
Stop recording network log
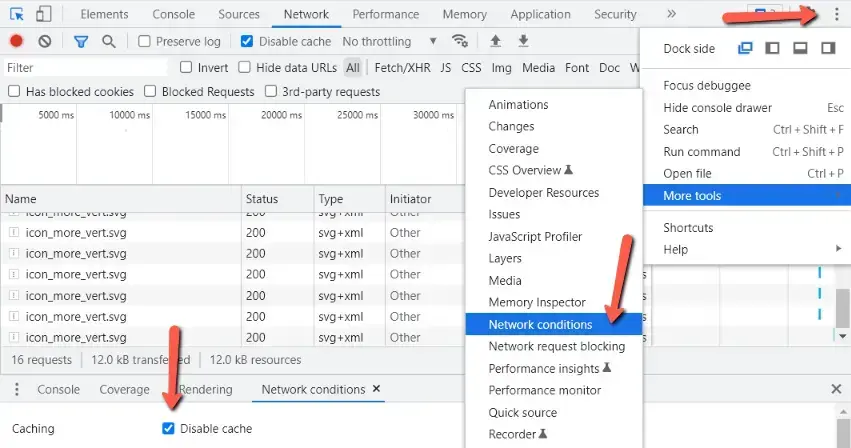[17, 41]
